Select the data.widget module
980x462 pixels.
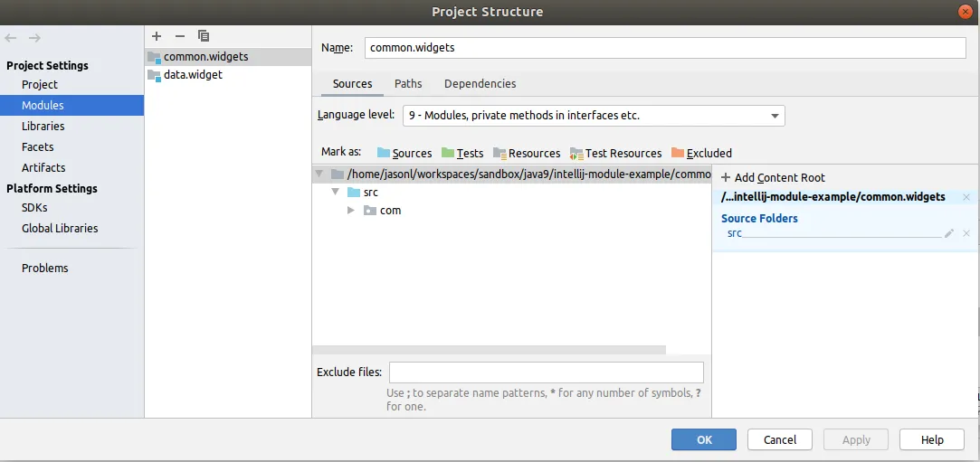coord(192,74)
